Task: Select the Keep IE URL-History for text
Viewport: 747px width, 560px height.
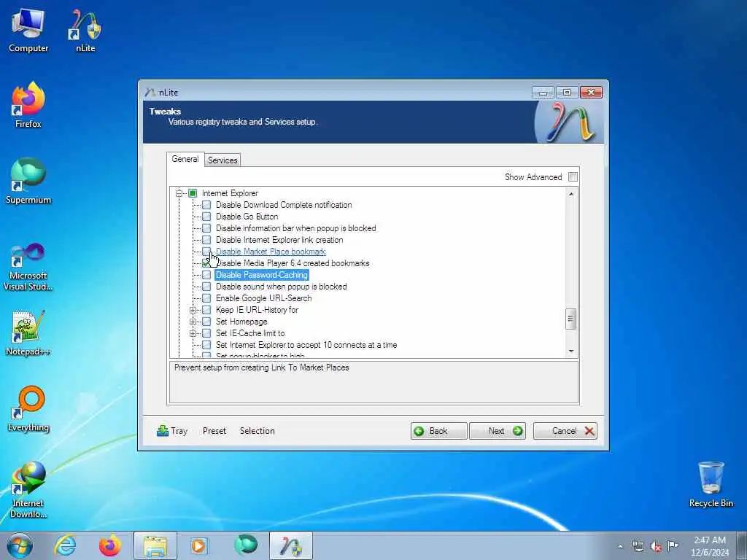Action: 258,310
